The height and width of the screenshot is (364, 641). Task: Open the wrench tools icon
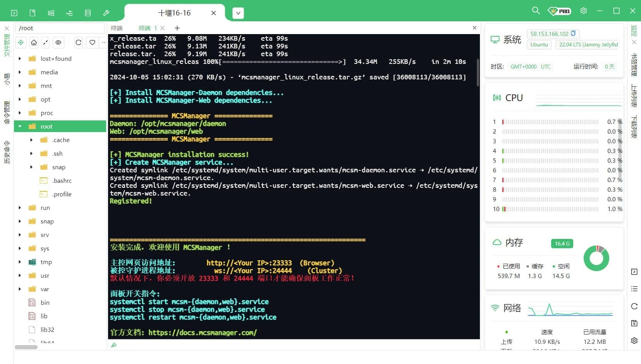coord(106,13)
